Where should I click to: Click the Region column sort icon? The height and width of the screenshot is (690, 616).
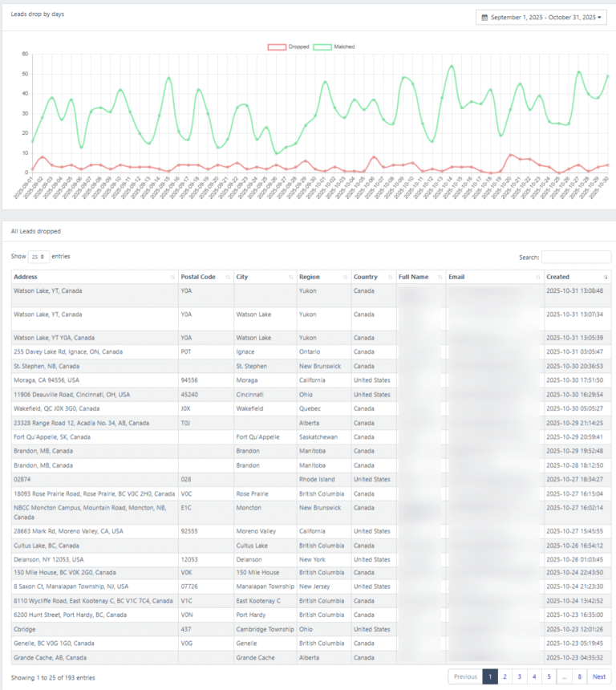point(346,277)
